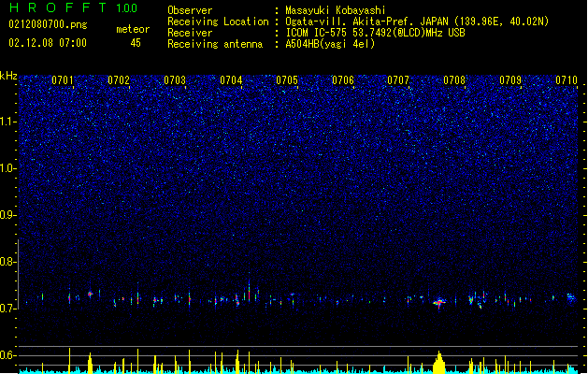Click the kHz axis unit label

8,76
